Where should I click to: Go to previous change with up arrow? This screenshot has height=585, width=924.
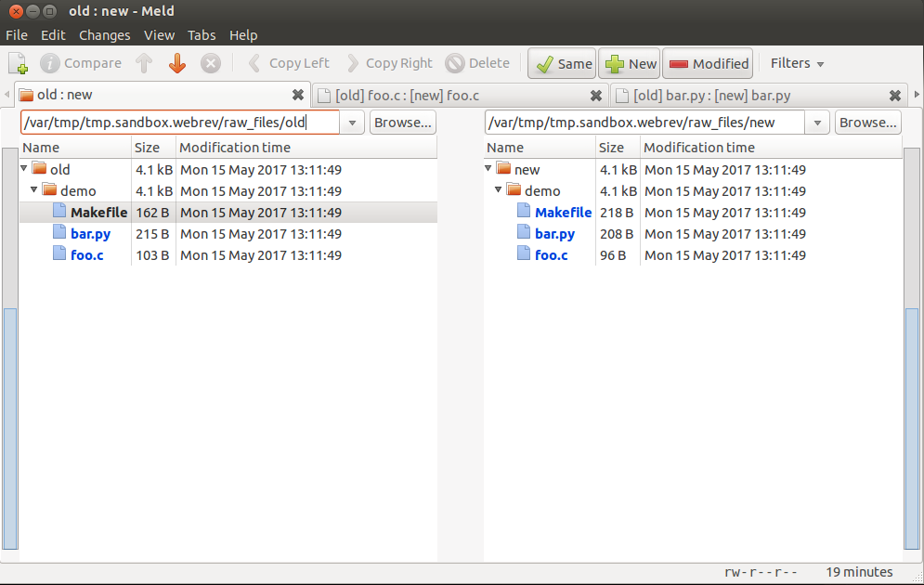pyautogui.click(x=144, y=64)
